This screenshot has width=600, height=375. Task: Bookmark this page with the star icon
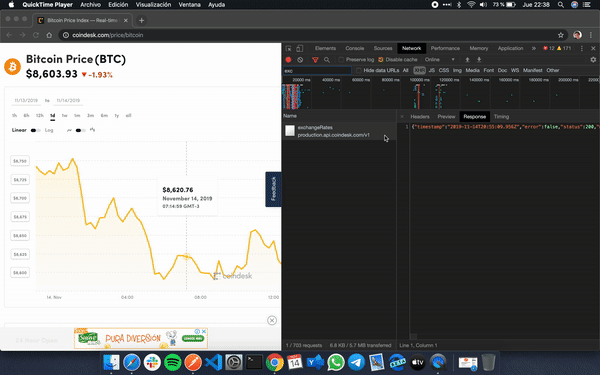click(x=561, y=35)
